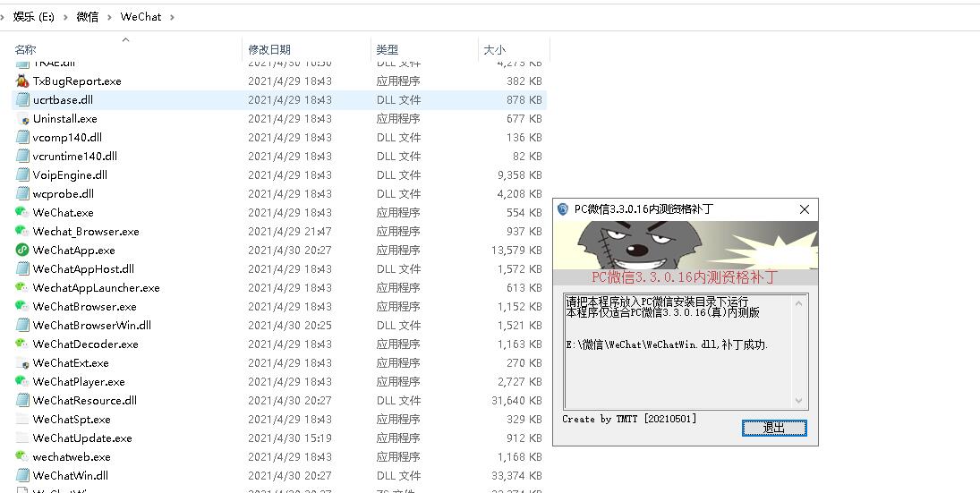The height and width of the screenshot is (493, 980).
Task: Click WeChat folder in address breadcrumb
Action: pyautogui.click(x=141, y=17)
